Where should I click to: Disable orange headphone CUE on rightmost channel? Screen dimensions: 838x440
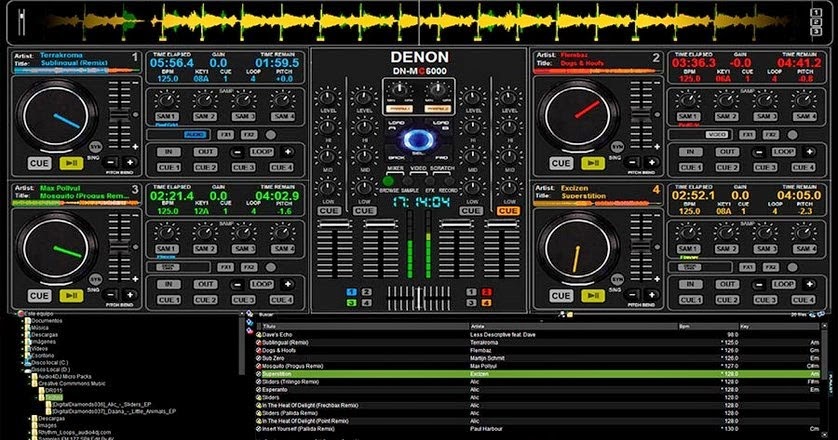(x=508, y=211)
